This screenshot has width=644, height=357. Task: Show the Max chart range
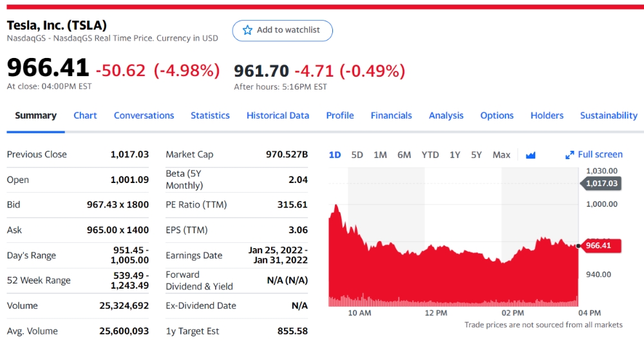point(501,155)
